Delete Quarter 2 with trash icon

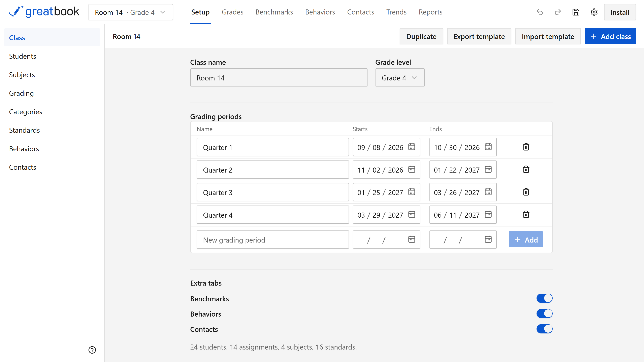click(x=526, y=169)
